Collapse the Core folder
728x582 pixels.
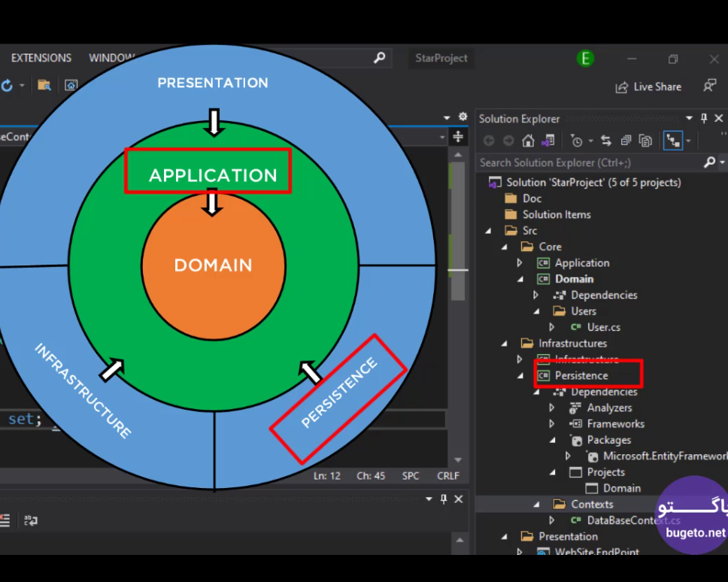click(x=504, y=247)
